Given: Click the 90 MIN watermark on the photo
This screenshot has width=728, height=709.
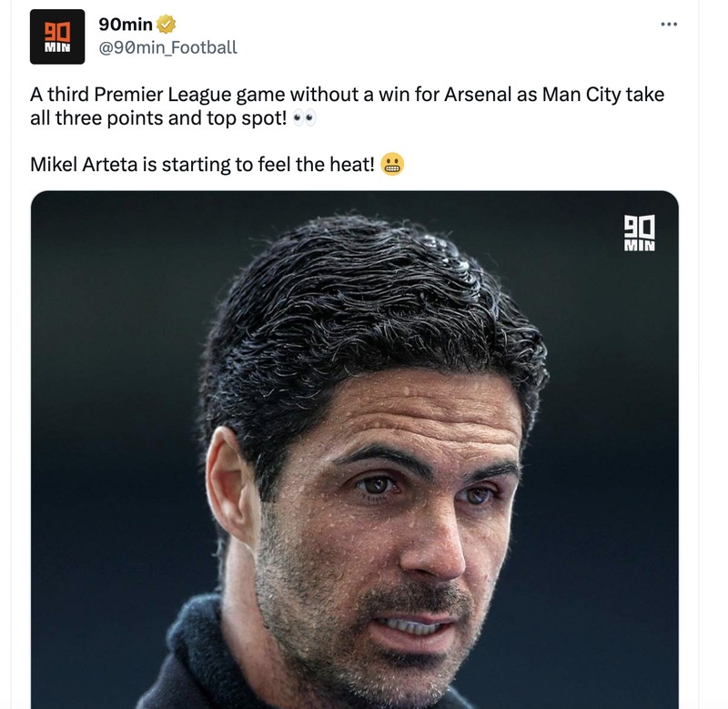Looking at the screenshot, I should [640, 235].
